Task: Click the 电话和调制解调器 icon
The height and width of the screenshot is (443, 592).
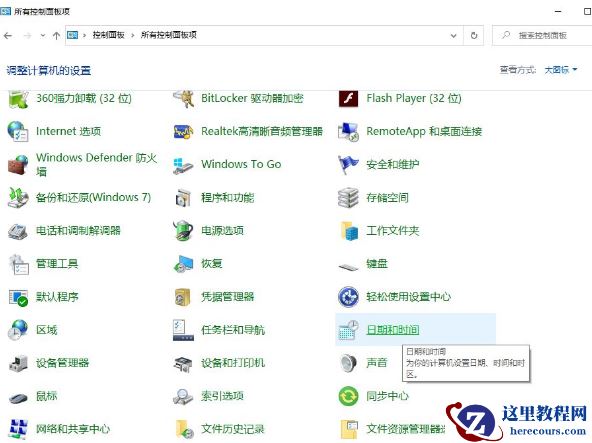Action: tap(18, 231)
